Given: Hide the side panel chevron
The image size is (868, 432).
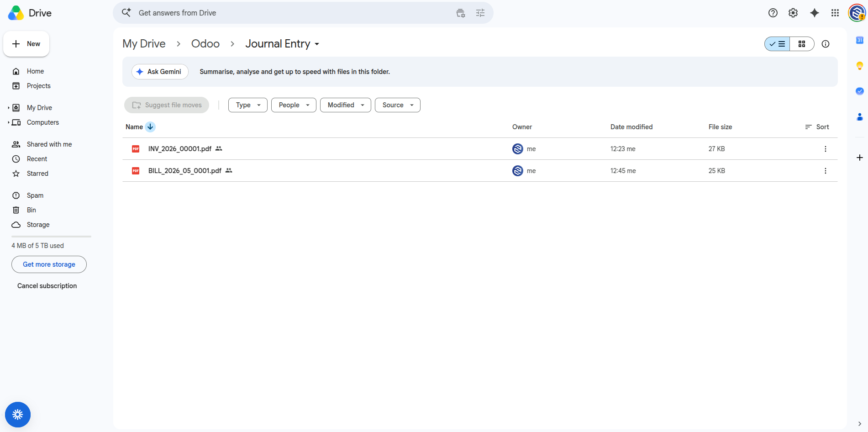Looking at the screenshot, I should pos(860,424).
